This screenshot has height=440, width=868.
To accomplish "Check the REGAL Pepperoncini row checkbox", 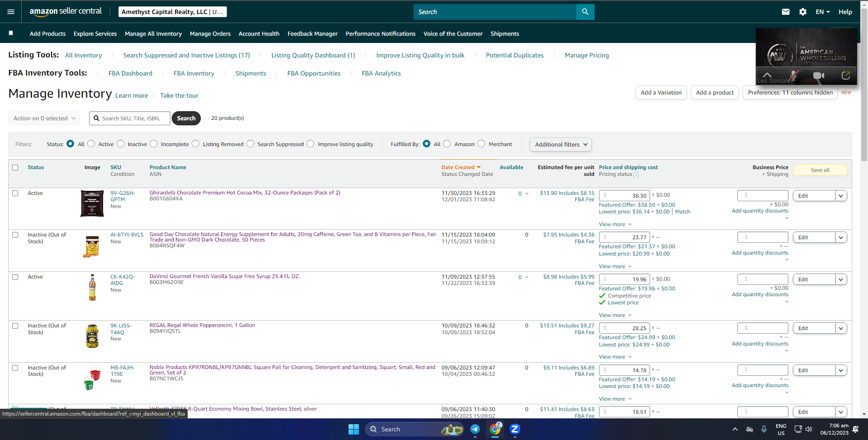I will click(x=15, y=326).
